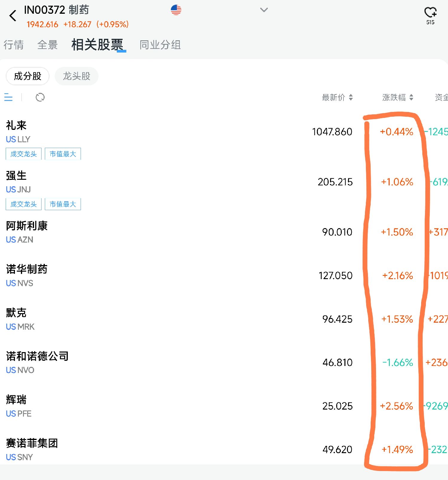Screen dimensions: 448x480
Task: Open the 同业分组 tab
Action: pyautogui.click(x=160, y=45)
